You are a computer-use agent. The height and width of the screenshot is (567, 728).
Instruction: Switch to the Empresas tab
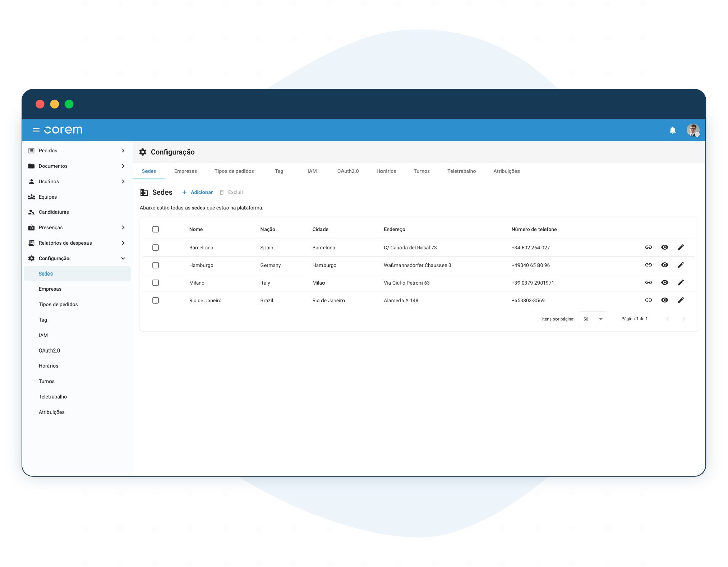click(185, 171)
